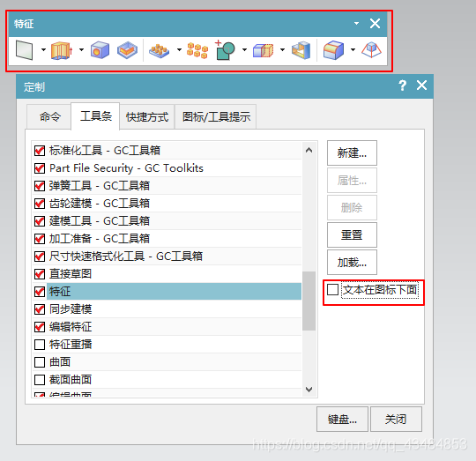Expand the Datum Plane dropdown arrow
This screenshot has width=476, height=461.
[x=43, y=49]
